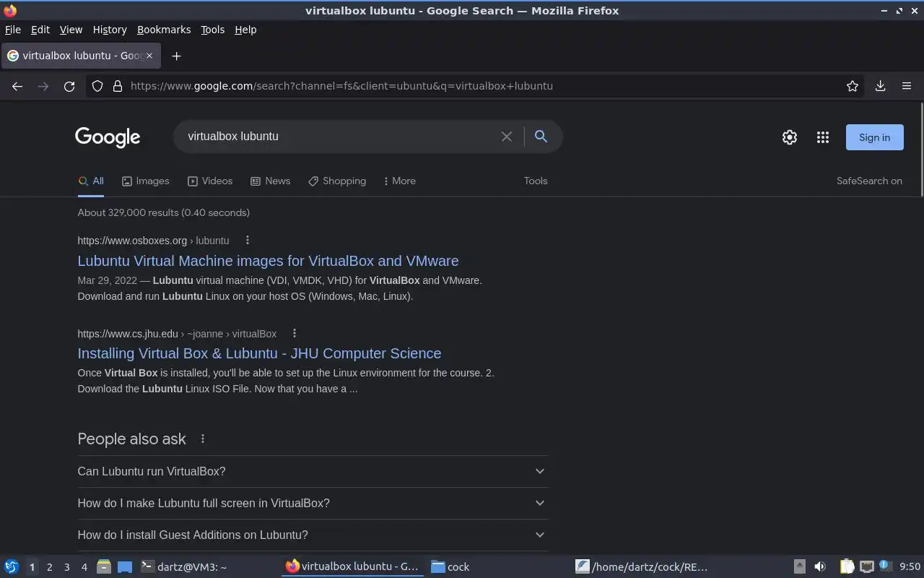Open the search Tools options

click(536, 181)
